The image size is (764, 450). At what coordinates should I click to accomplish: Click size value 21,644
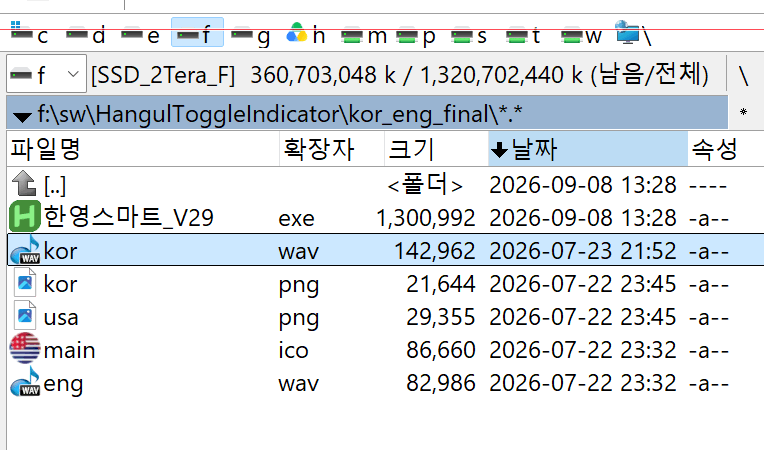tap(441, 284)
